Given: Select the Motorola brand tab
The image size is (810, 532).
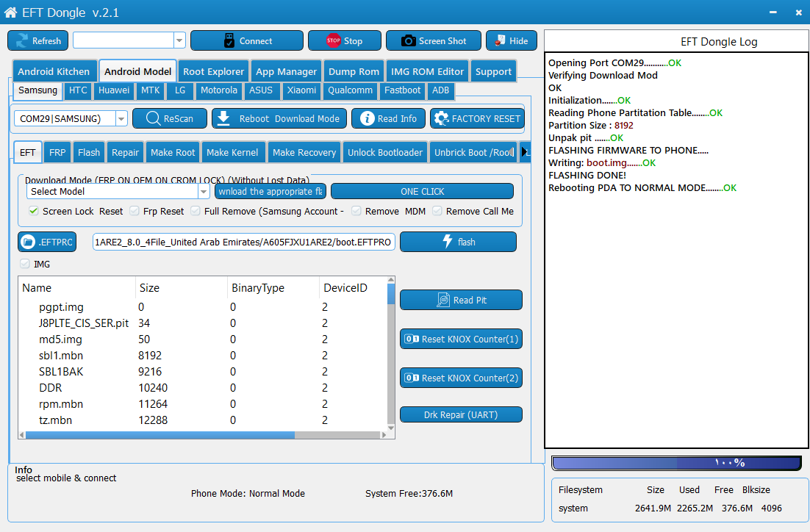Looking at the screenshot, I should pos(218,90).
